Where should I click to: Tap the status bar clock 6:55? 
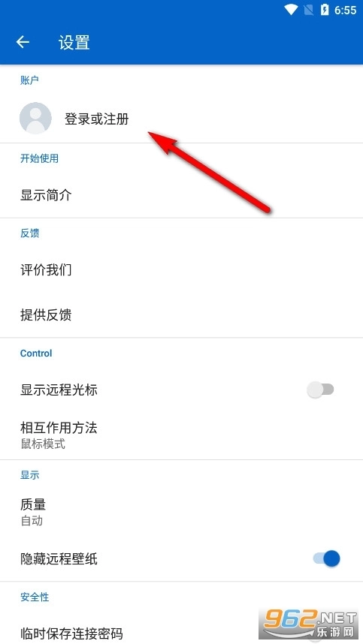point(345,11)
